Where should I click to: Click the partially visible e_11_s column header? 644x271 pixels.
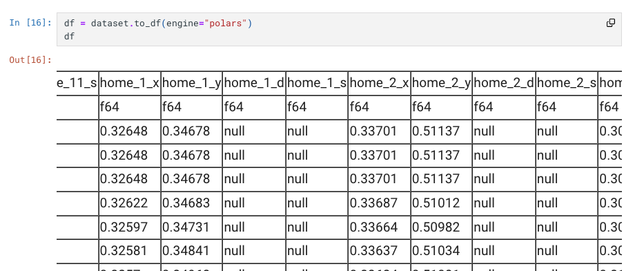(77, 83)
